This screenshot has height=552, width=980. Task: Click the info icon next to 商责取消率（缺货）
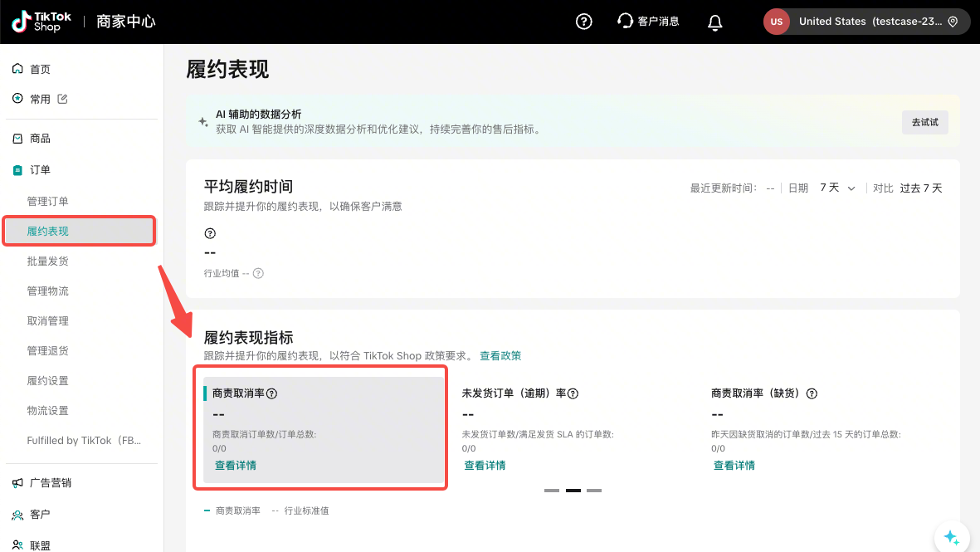point(812,393)
